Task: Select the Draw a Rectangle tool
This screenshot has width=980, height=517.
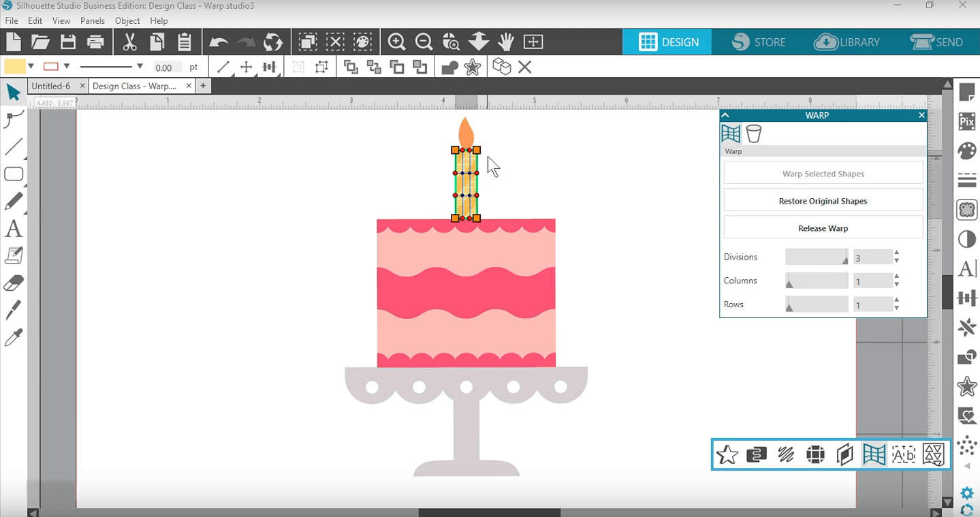Action: [x=14, y=174]
